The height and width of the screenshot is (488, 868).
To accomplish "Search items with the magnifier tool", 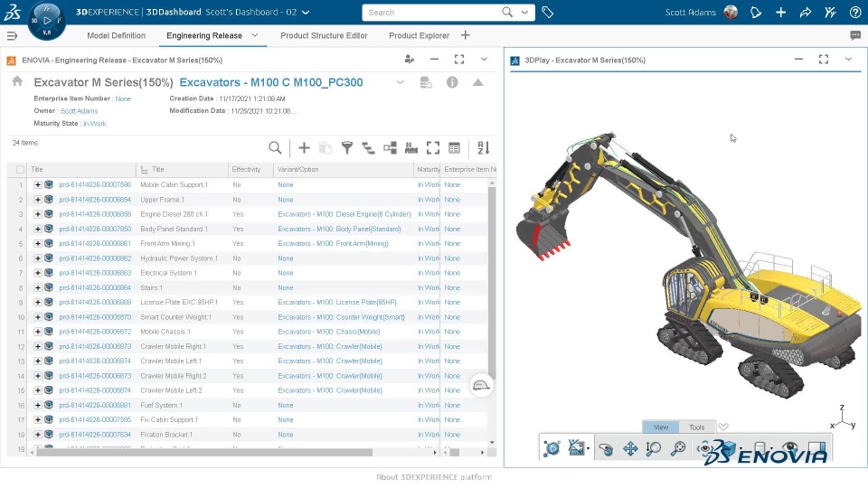I will 275,147.
